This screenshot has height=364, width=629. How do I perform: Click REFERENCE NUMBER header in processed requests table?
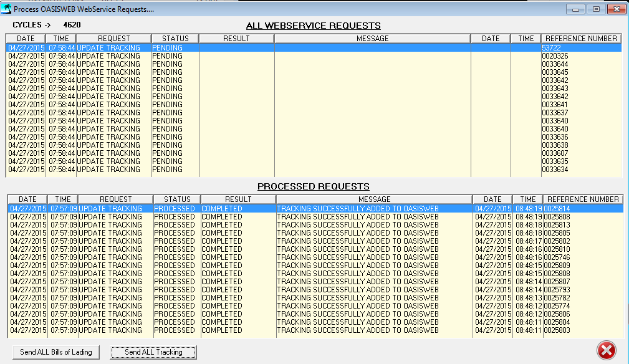click(x=583, y=199)
